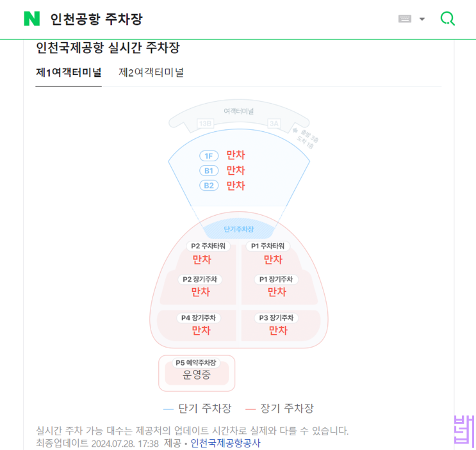Click the 1F floor badge
Viewport: 476px width, 450px height.
(209, 156)
